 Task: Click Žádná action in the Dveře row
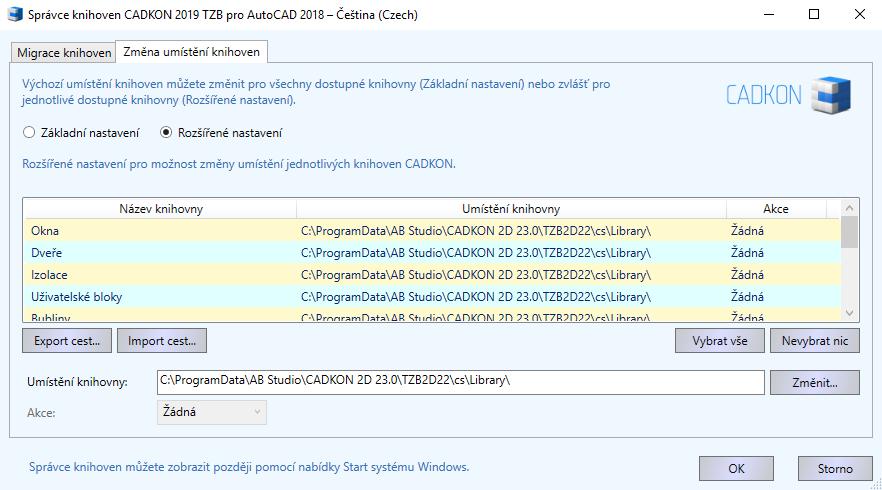tap(747, 253)
